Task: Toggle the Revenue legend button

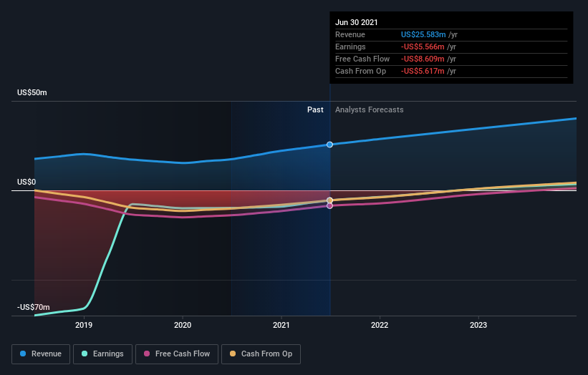Action: pos(41,354)
